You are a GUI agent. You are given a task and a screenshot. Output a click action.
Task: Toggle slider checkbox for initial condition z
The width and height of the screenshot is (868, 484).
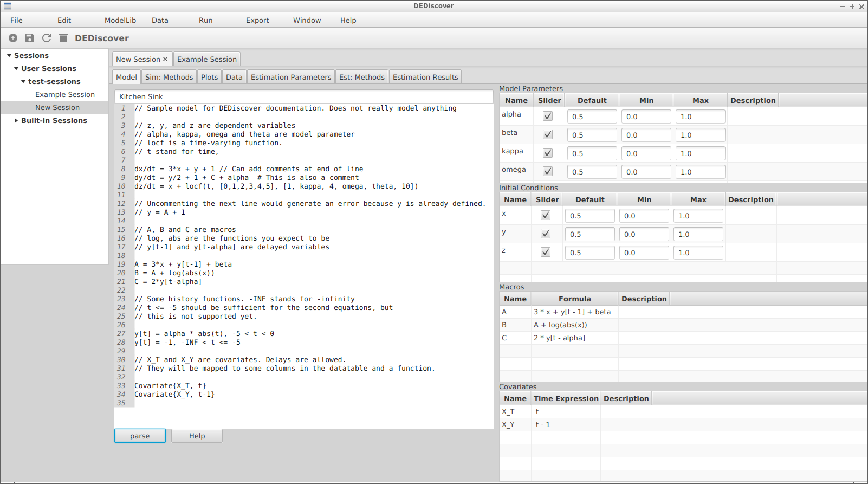(x=546, y=252)
